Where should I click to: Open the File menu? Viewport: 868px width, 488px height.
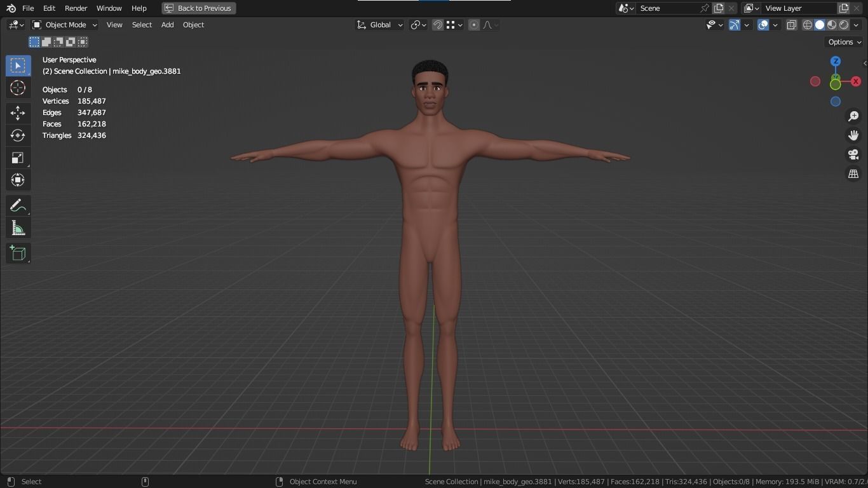28,8
